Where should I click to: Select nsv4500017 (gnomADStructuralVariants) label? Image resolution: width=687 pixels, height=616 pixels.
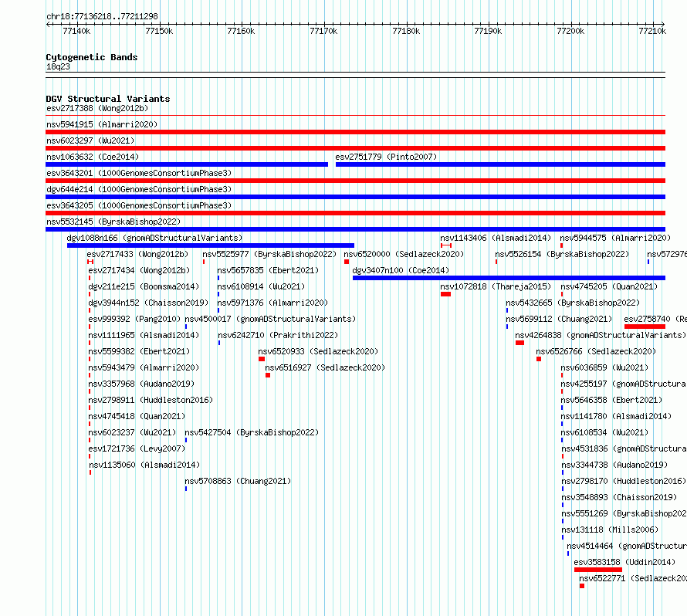tap(270, 319)
